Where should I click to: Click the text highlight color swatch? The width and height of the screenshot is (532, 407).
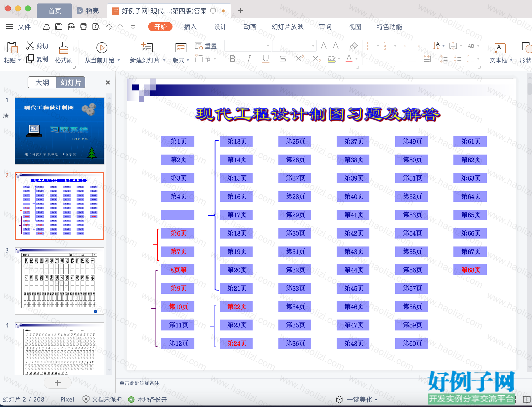(x=332, y=59)
